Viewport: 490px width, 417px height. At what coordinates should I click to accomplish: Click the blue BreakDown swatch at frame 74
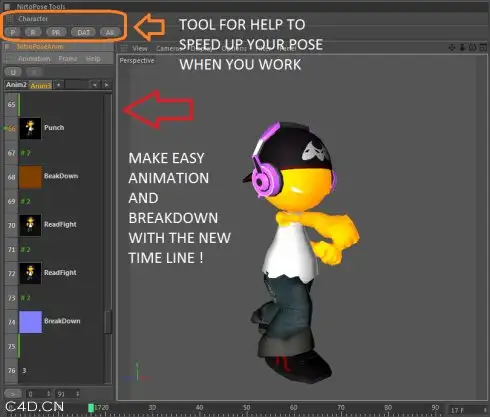[30, 322]
